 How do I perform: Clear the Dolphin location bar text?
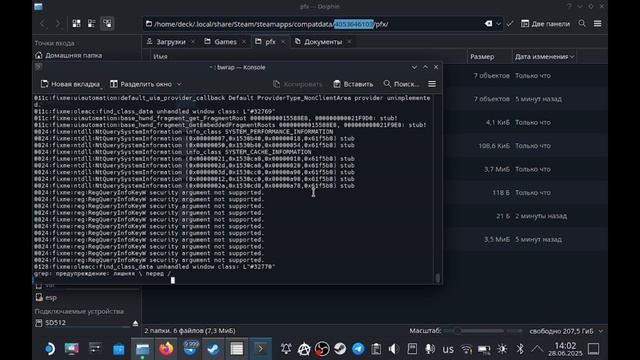[x=488, y=24]
